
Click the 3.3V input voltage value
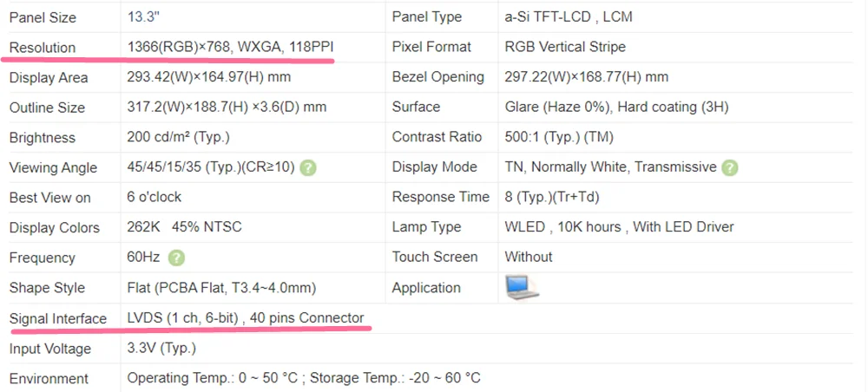161,349
